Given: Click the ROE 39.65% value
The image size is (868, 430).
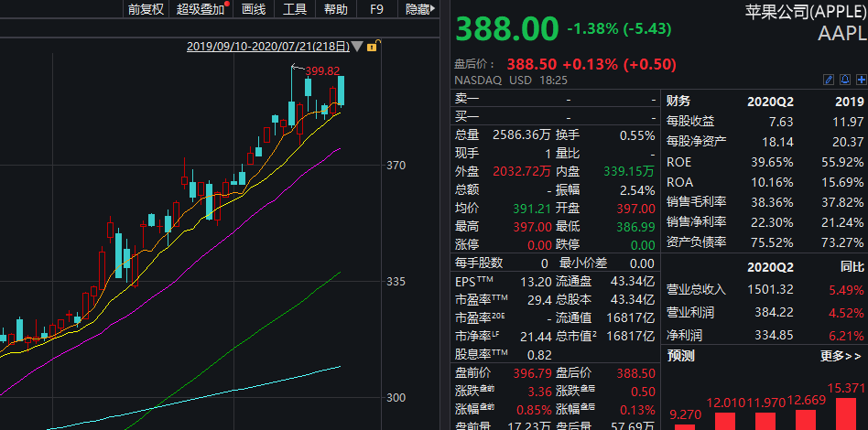Looking at the screenshot, I should click(x=772, y=163).
